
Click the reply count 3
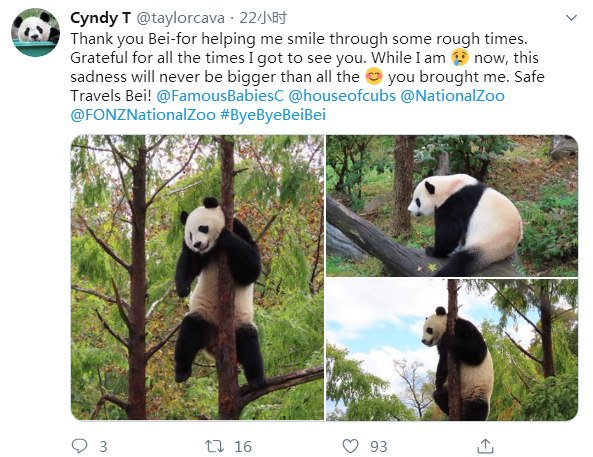point(103,447)
